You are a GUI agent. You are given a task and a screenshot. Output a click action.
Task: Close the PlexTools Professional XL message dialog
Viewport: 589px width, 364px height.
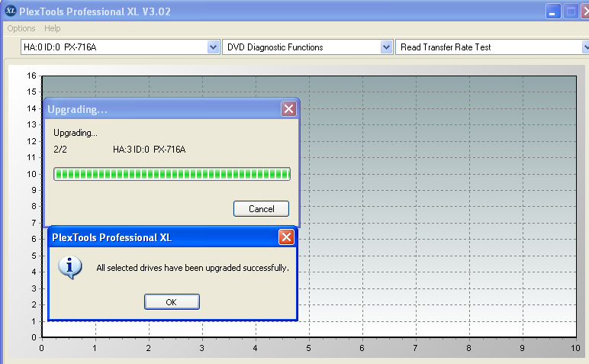point(286,237)
